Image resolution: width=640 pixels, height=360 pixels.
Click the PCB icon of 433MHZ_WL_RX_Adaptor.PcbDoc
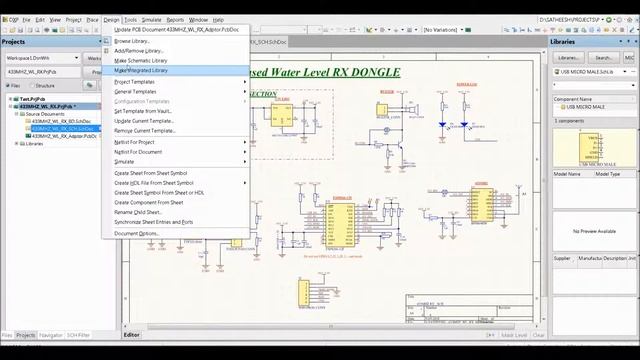[x=28, y=136]
